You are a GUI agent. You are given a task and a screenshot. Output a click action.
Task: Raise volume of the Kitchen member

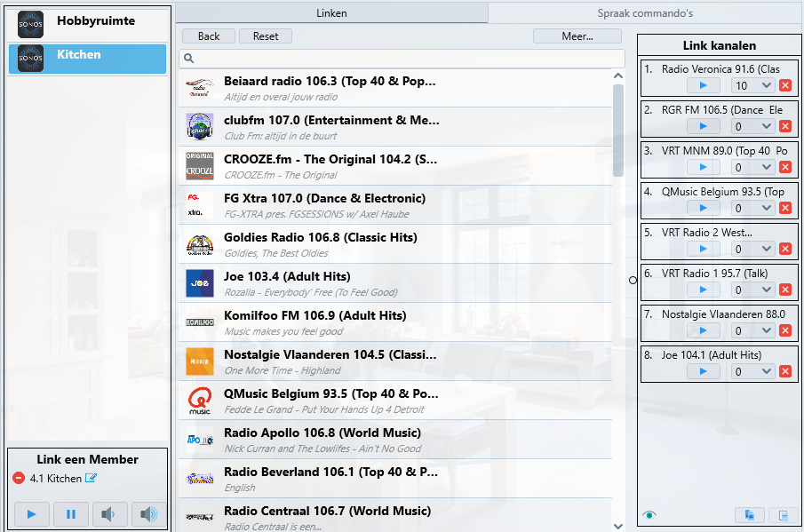click(148, 514)
